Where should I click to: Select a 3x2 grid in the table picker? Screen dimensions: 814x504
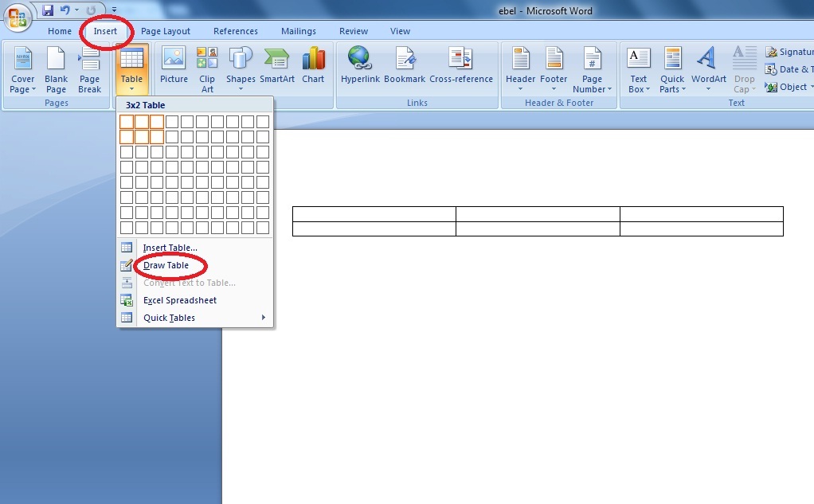tap(157, 135)
